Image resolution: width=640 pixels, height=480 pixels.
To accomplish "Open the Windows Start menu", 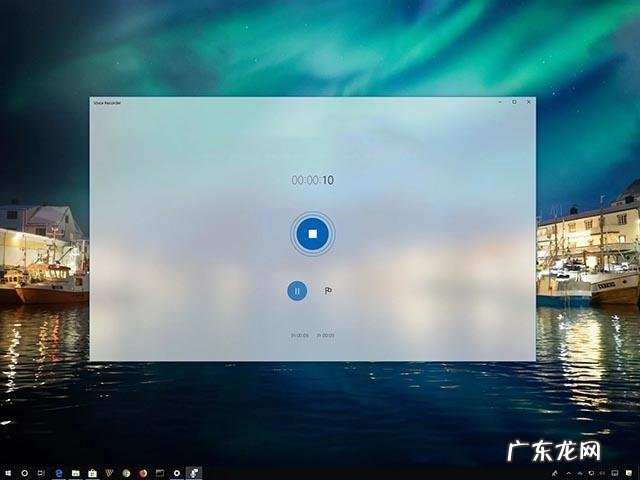I will pos(8,473).
